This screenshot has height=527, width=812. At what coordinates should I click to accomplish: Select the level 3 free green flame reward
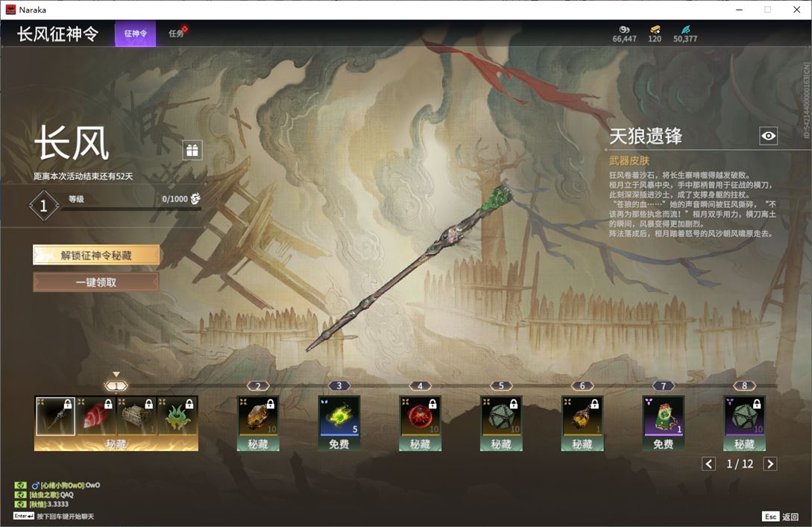point(339,416)
